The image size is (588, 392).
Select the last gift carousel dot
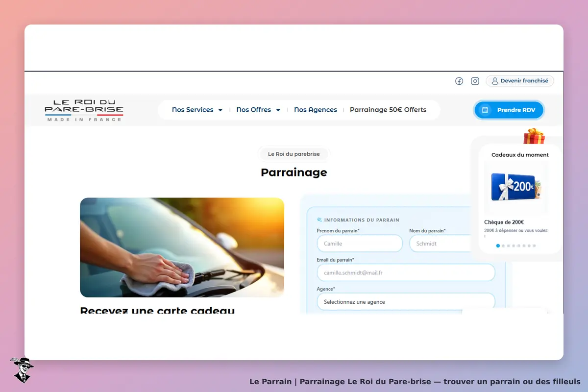(534, 245)
